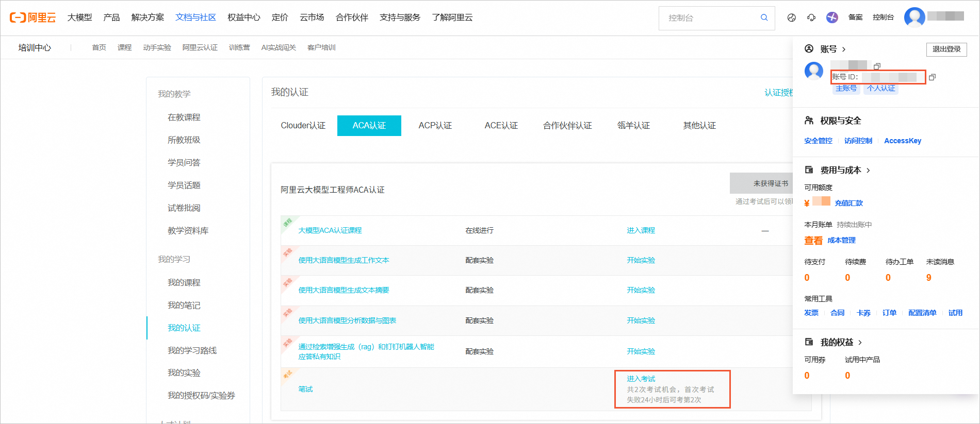Click the 权限与安全 icon
980x424 pixels.
coord(809,121)
